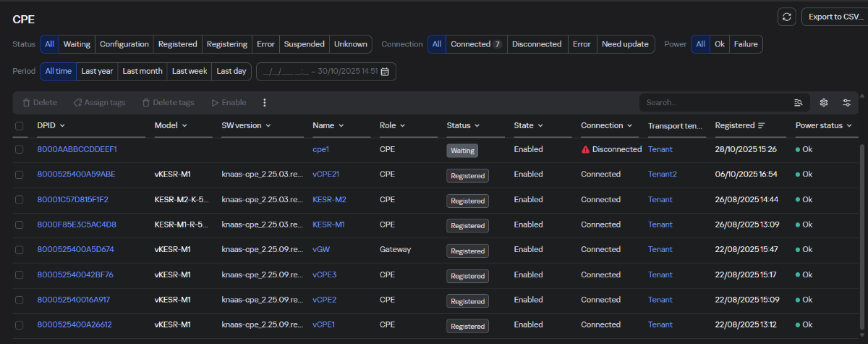Expand the Power status column dropdown
The image size is (868, 344).
point(848,126)
